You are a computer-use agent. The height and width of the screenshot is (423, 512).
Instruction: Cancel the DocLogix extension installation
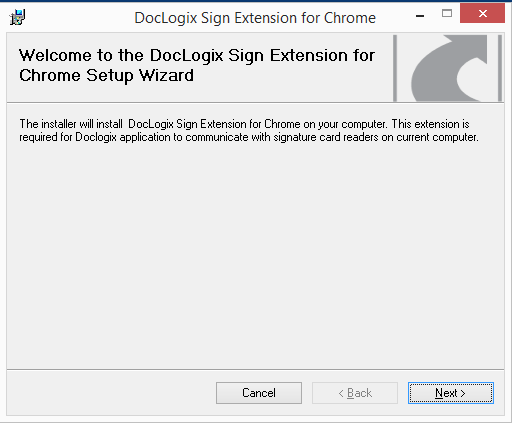pos(259,393)
